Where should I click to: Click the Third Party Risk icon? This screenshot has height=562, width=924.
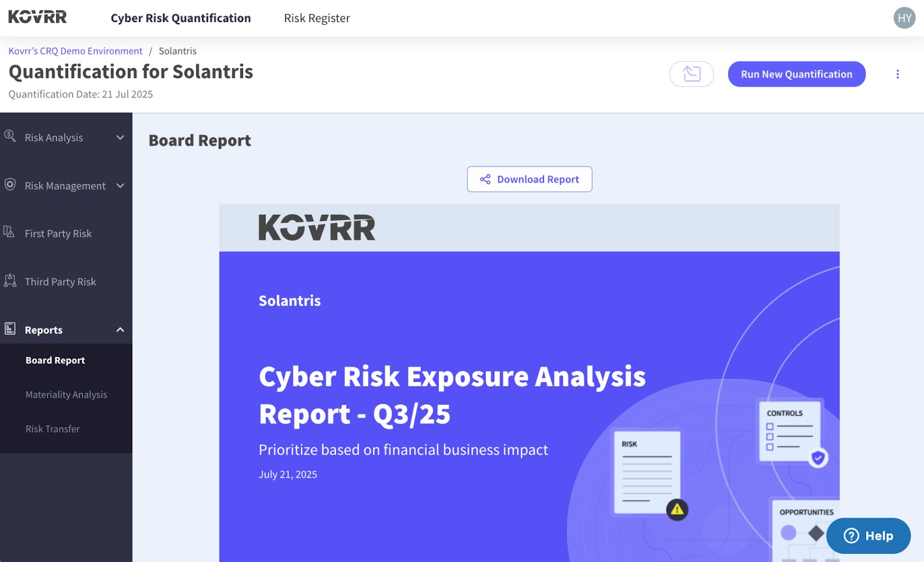coord(10,281)
